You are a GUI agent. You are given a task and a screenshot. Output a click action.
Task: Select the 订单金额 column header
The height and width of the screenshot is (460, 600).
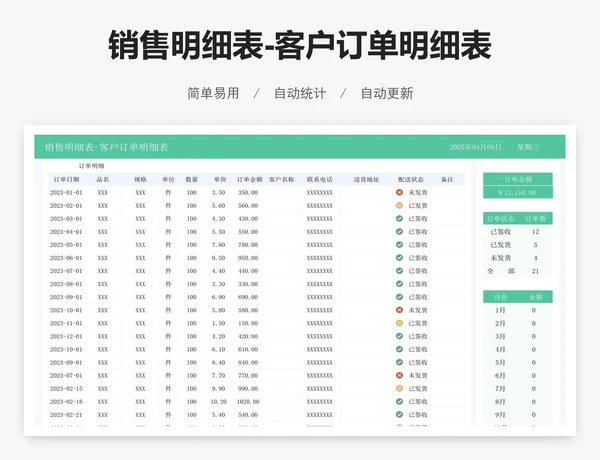click(x=249, y=179)
